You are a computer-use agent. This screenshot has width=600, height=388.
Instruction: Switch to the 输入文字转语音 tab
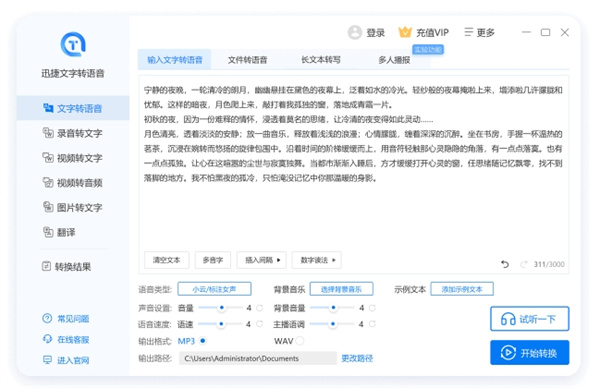click(174, 60)
